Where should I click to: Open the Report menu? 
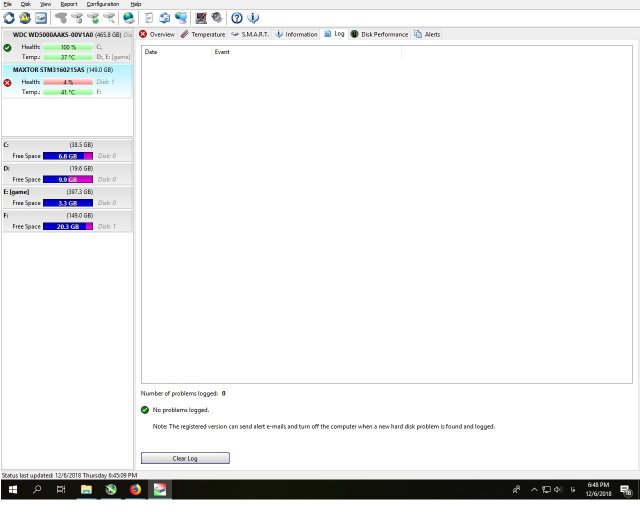click(x=68, y=4)
